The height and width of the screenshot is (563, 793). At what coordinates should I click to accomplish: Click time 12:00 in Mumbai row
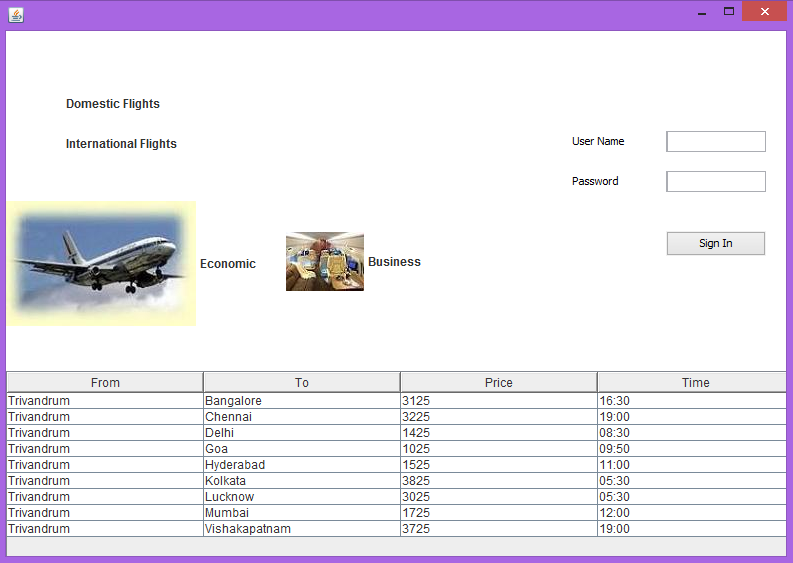[692, 513]
